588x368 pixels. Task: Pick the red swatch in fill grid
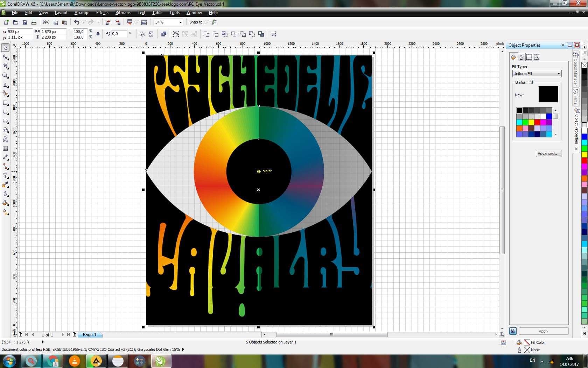pyautogui.click(x=537, y=122)
